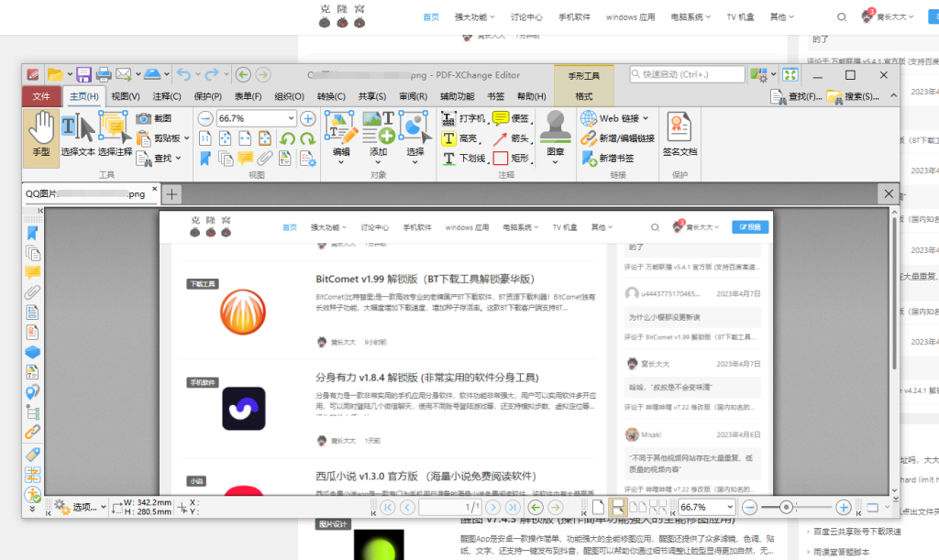The height and width of the screenshot is (560, 939).
Task: Toggle bookmarks pane in ribbon view group
Action: coord(205,159)
